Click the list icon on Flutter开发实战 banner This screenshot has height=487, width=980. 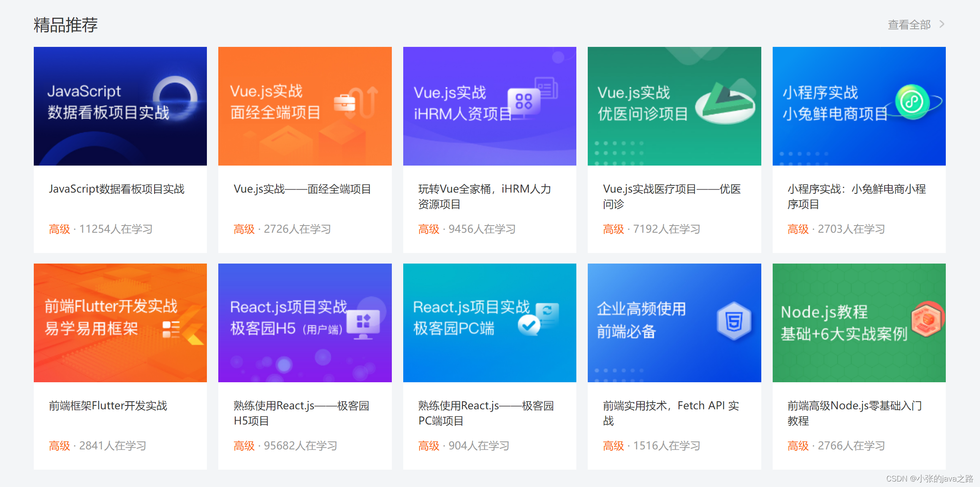tap(171, 329)
